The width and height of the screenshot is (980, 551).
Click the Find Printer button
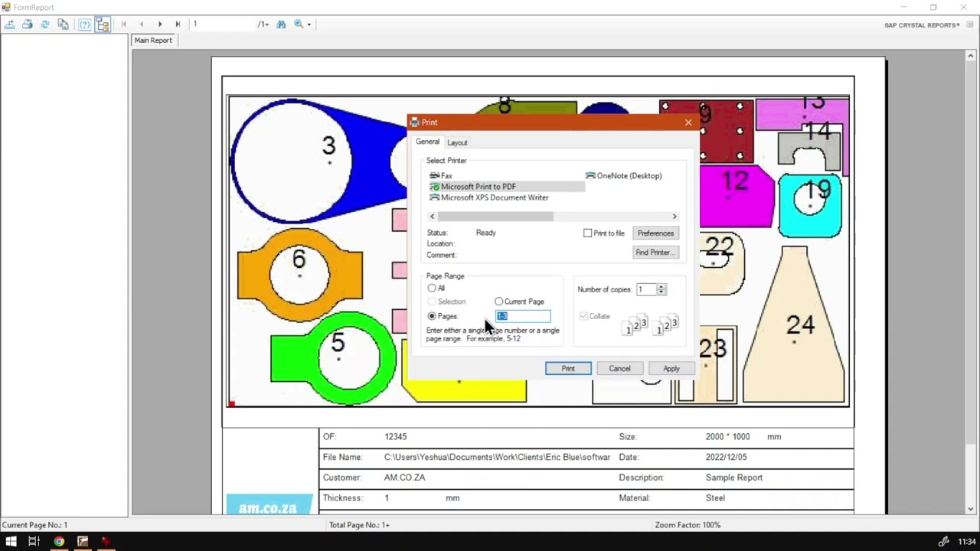point(655,253)
